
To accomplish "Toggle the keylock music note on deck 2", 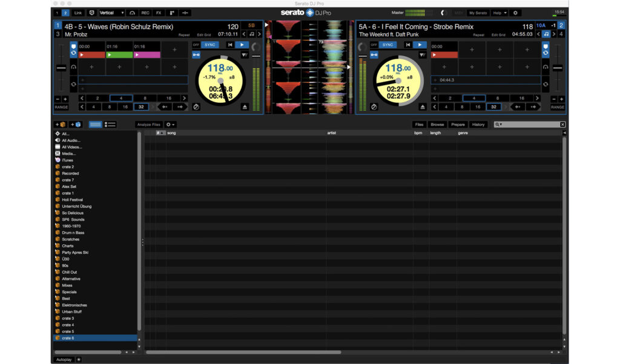I will tap(546, 34).
